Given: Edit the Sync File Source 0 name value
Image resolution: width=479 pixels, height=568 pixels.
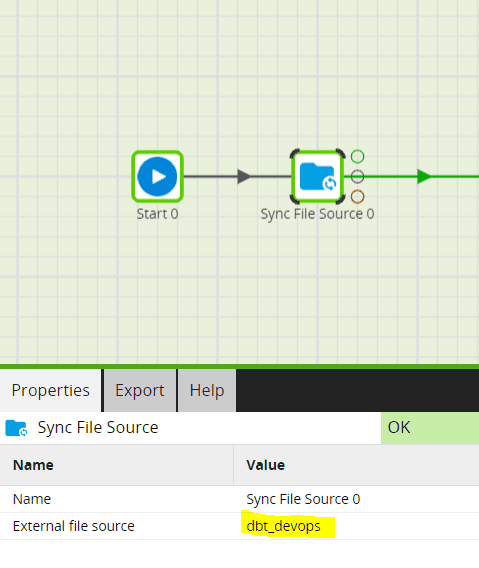Looking at the screenshot, I should tap(303, 499).
